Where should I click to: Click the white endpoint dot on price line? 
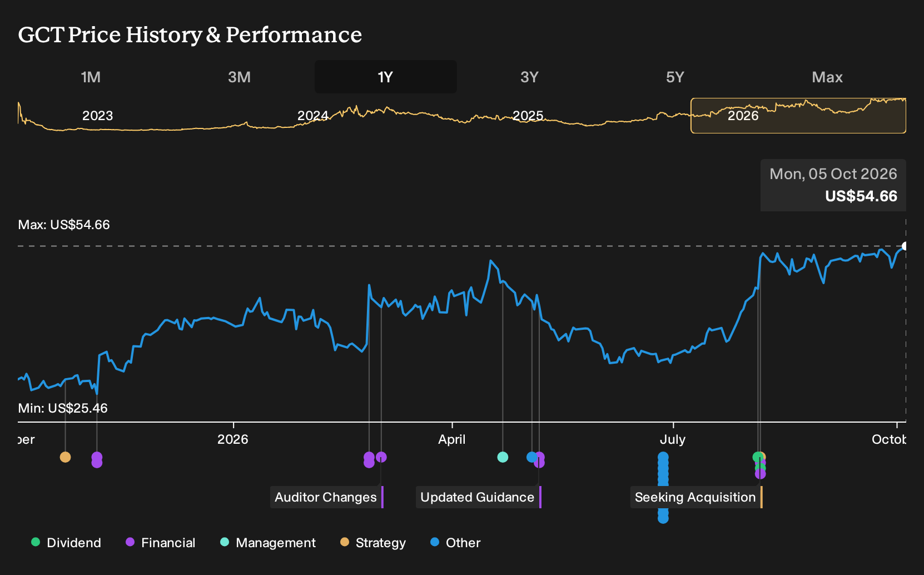[x=905, y=246]
